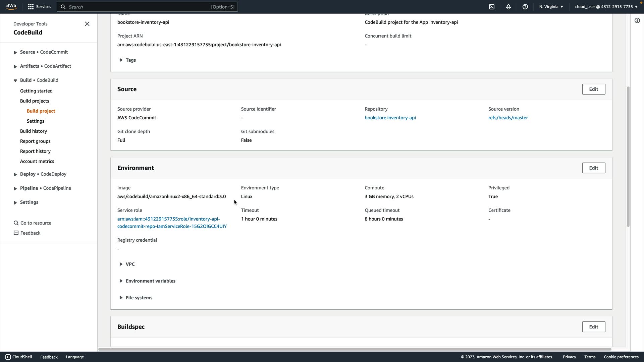This screenshot has height=362, width=644.
Task: Open the help question mark icon
Action: (525, 7)
